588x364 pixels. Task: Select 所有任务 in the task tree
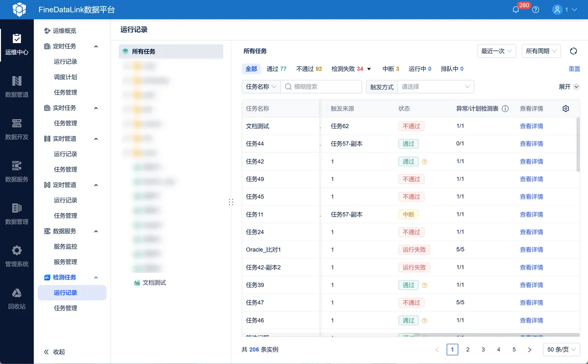pos(171,51)
